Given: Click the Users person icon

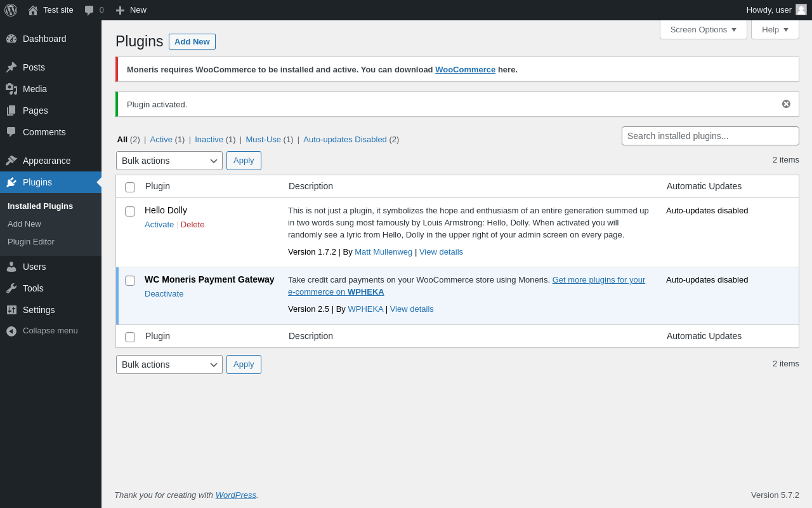Looking at the screenshot, I should [11, 267].
